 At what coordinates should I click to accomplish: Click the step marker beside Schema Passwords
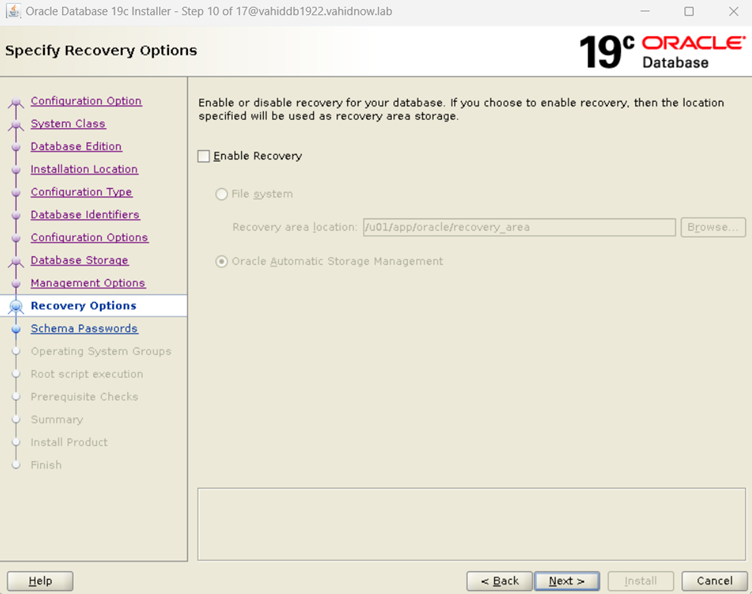click(15, 329)
